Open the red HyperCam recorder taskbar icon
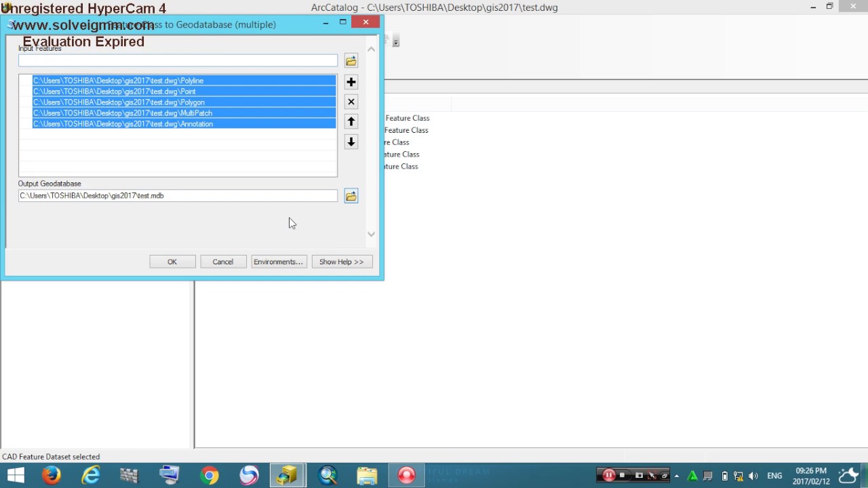 406,475
